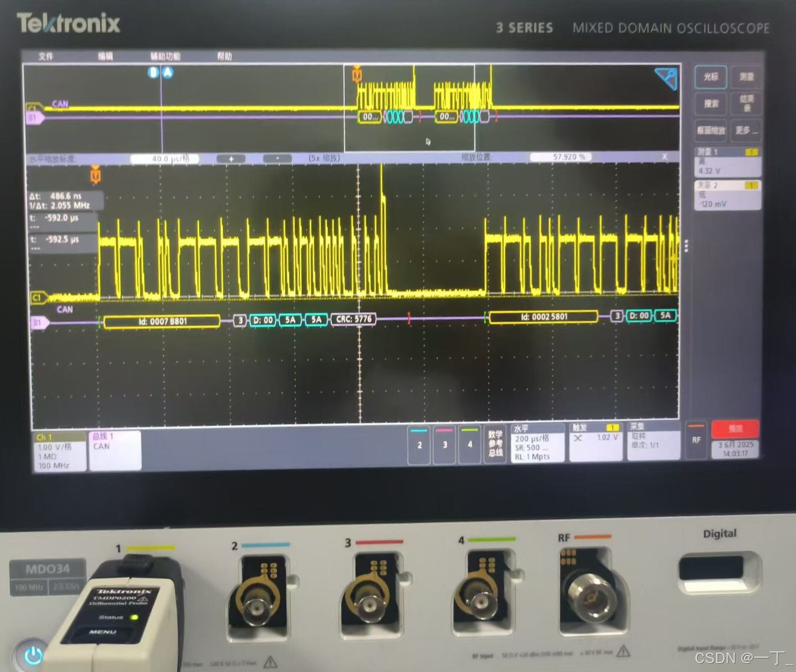Close the zoom control bar with X

tap(664, 157)
